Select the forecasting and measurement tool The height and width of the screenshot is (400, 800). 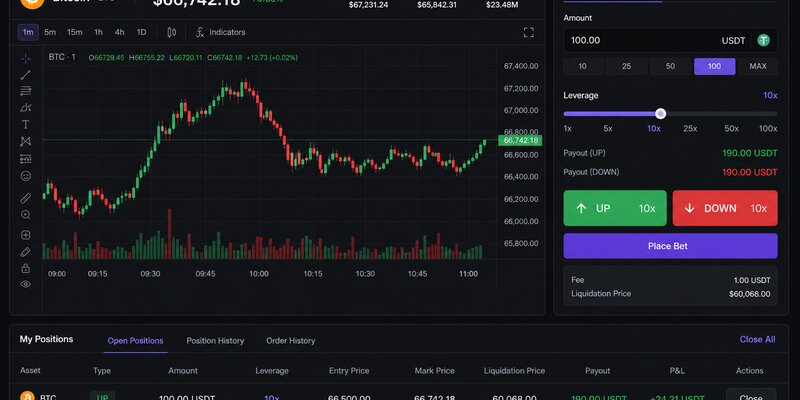point(26,159)
